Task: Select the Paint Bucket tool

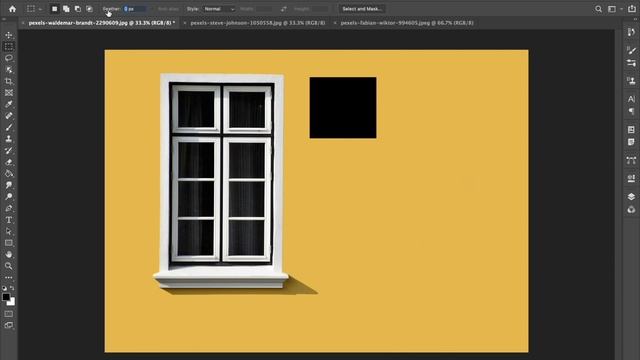Action: coord(9,173)
